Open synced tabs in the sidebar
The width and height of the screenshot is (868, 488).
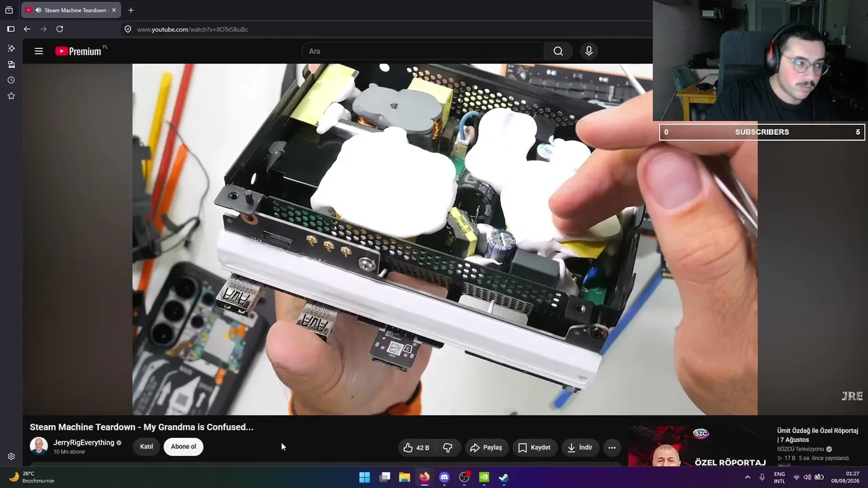click(x=11, y=64)
